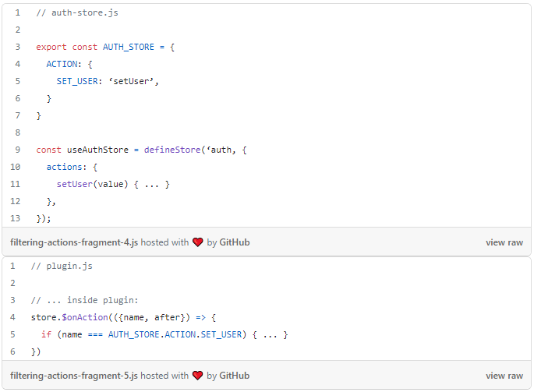Click export const AUTH_STORE line
Image resolution: width=534 pixels, height=392 pixels.
click(105, 47)
